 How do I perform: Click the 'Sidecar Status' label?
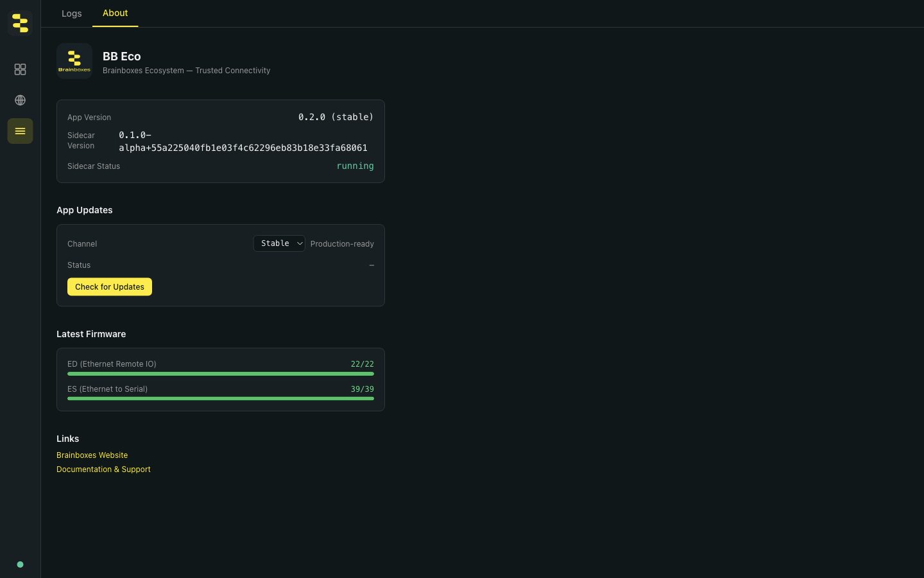[x=94, y=166]
